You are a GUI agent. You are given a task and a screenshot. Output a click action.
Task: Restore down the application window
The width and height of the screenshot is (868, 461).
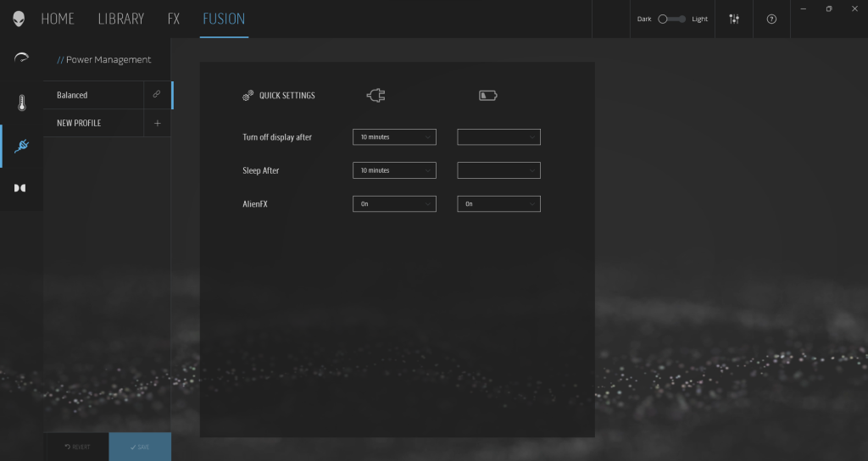829,8
